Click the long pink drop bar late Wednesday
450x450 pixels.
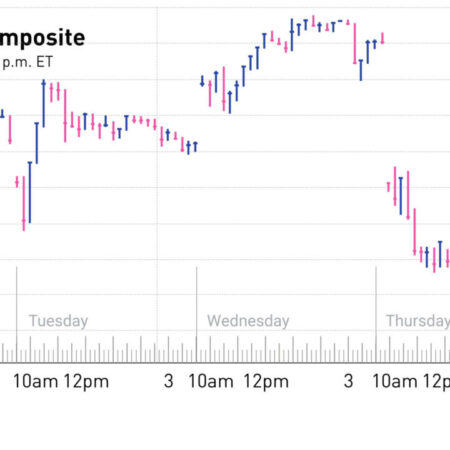(355, 43)
